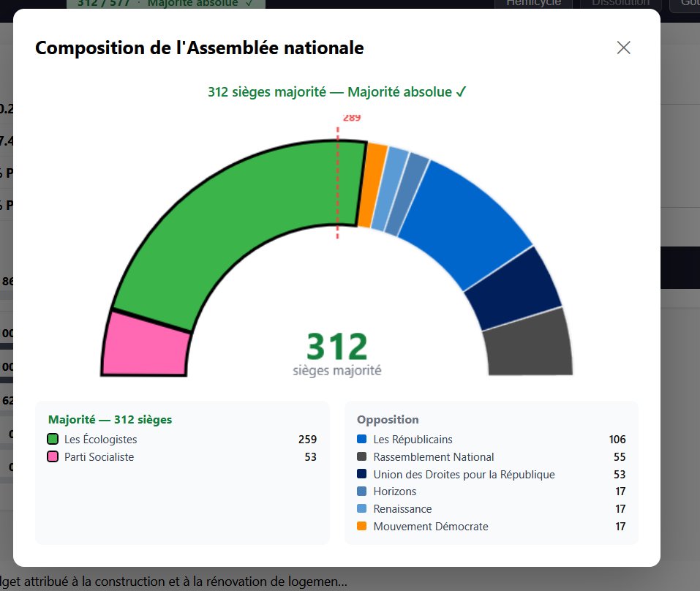Click the 'Mouvement Démocrate' legend label
This screenshot has width=700, height=591.
431,527
